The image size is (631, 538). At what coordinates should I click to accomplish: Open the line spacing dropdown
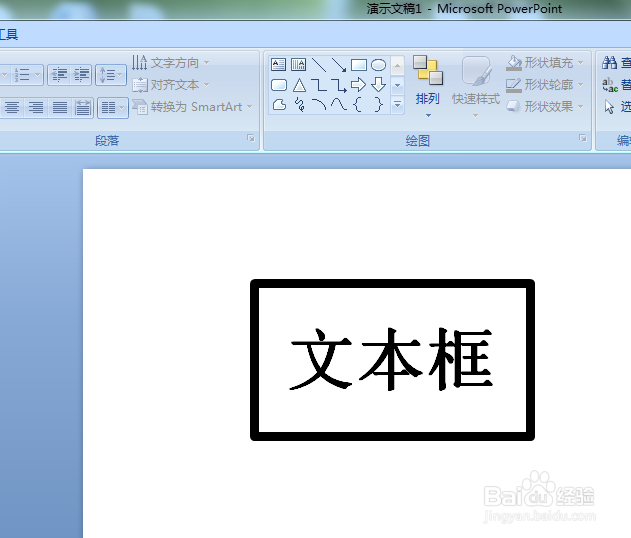[x=111, y=75]
